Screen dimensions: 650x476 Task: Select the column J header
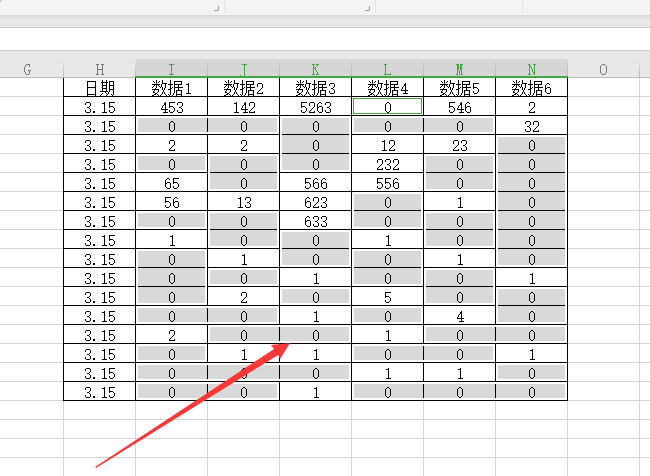coord(243,69)
